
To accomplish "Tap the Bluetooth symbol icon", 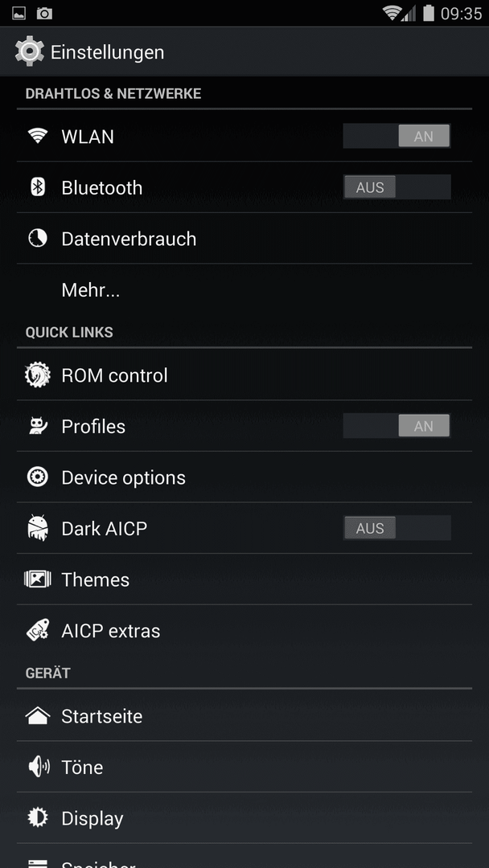I will point(38,187).
